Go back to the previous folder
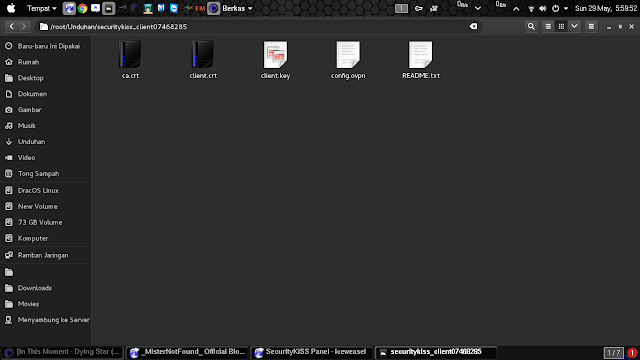This screenshot has height=360, width=640. coord(11,26)
